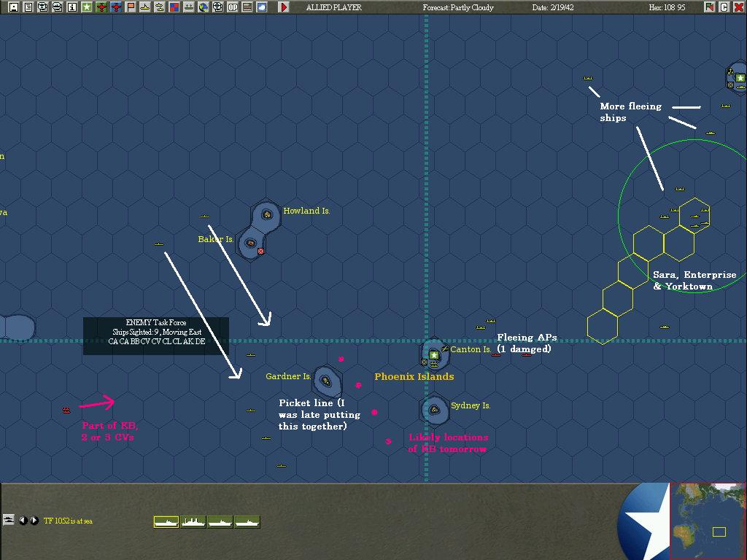Select the Gardner Is. island hex
This screenshot has height=560, width=747.
326,381
